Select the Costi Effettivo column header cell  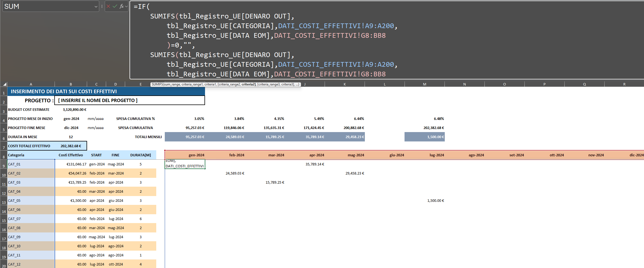point(71,155)
